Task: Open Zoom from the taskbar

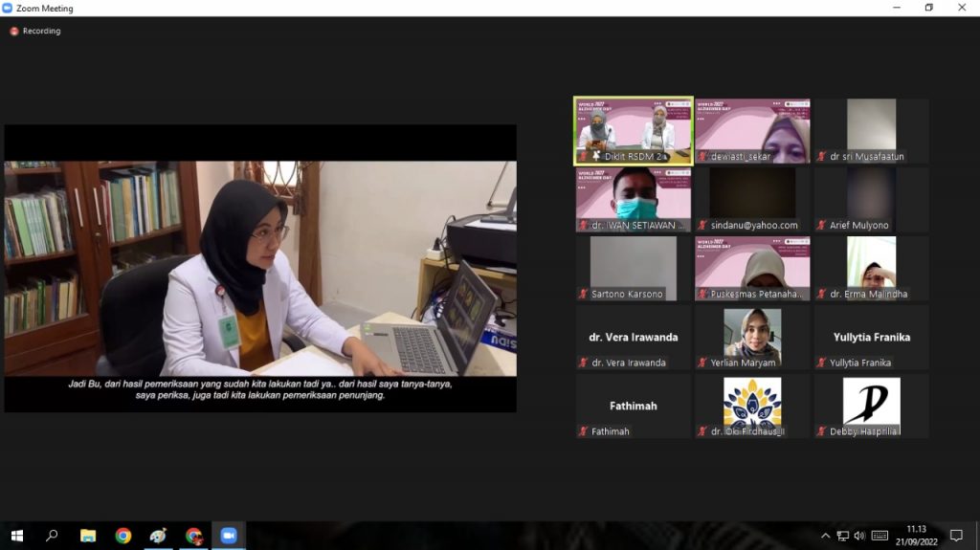Action: (228, 536)
